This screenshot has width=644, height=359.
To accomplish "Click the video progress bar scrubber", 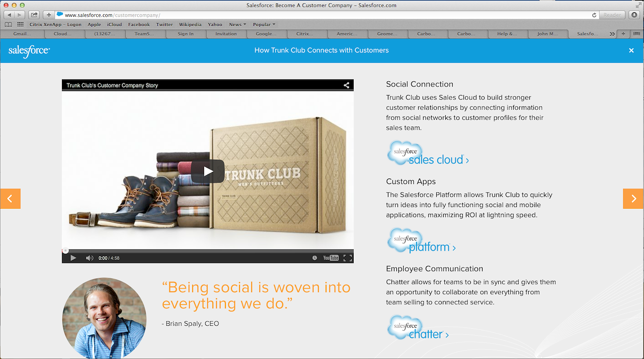I will tap(65, 250).
